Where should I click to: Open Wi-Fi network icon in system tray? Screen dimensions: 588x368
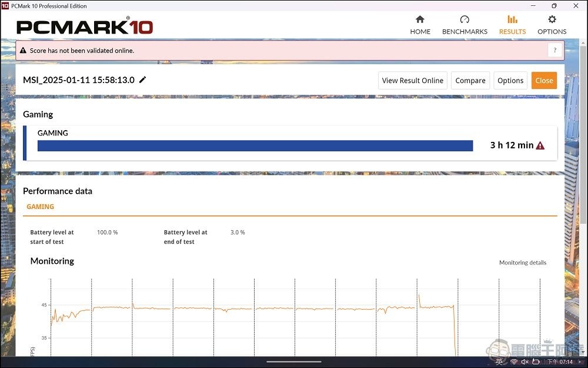point(514,362)
